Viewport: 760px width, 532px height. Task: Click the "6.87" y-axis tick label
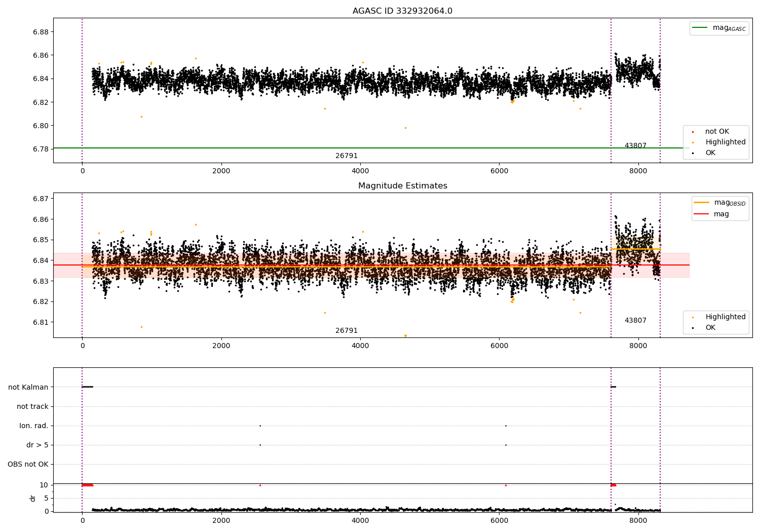(41, 199)
